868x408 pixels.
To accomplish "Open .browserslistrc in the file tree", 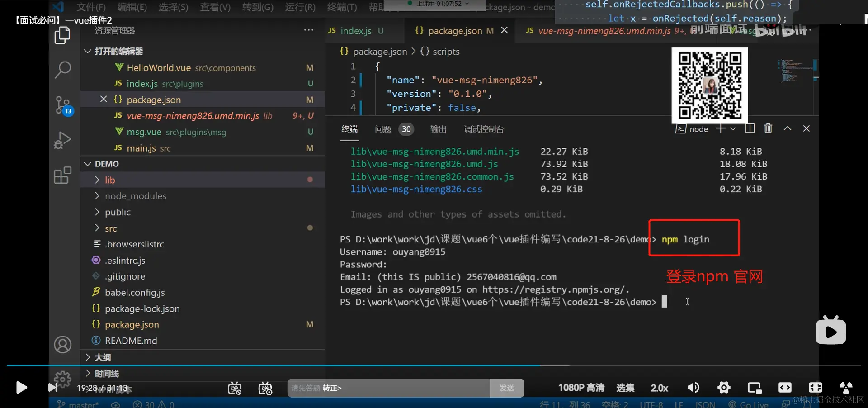I will 203,244.
